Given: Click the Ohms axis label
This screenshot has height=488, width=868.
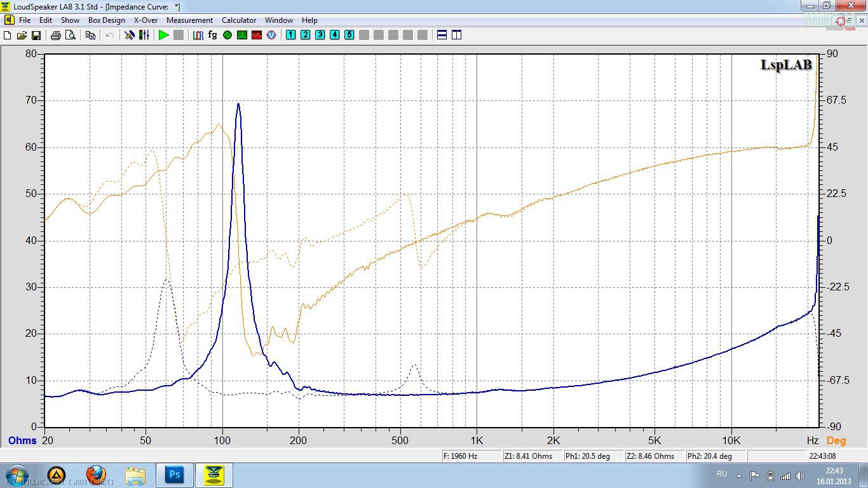Looking at the screenshot, I should [22, 440].
